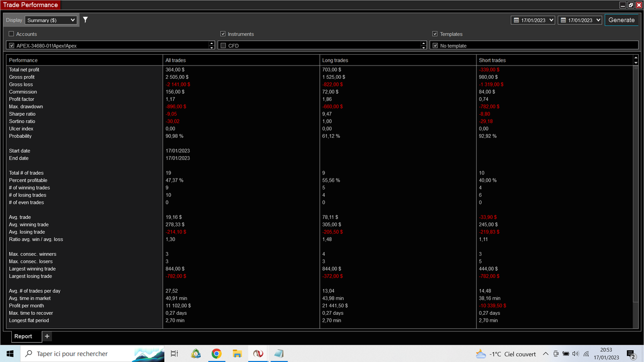Check the CFD instrument box
The width and height of the screenshot is (644, 362).
click(223, 46)
